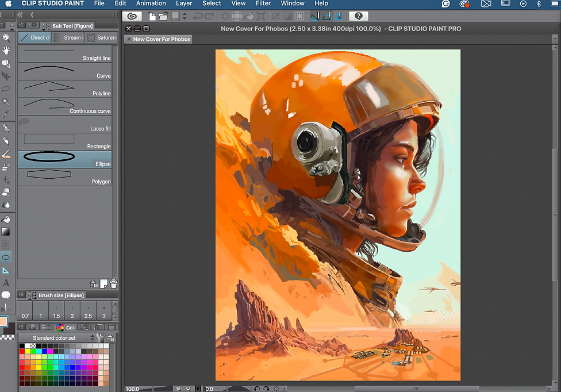The width and height of the screenshot is (561, 392).
Task: Click the help question mark button
Action: click(359, 16)
